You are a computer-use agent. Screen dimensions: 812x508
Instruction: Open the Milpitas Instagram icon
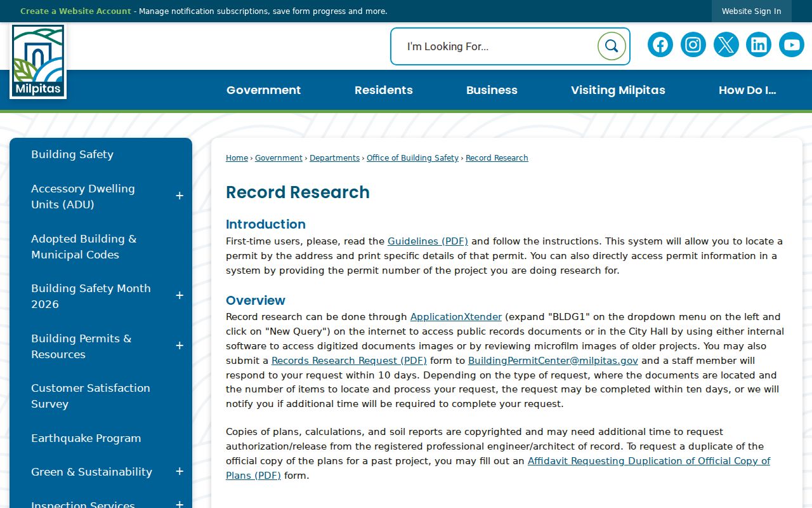click(693, 44)
